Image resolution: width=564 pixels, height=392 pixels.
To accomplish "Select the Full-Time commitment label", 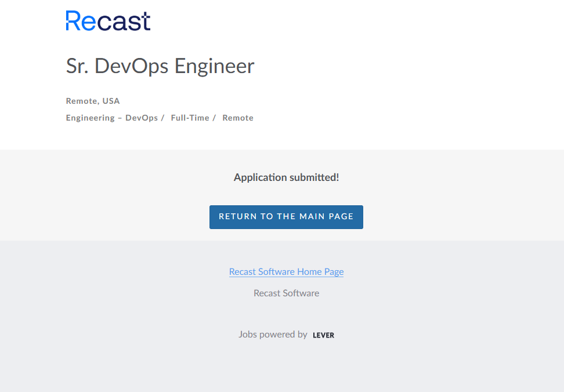I will (x=190, y=118).
